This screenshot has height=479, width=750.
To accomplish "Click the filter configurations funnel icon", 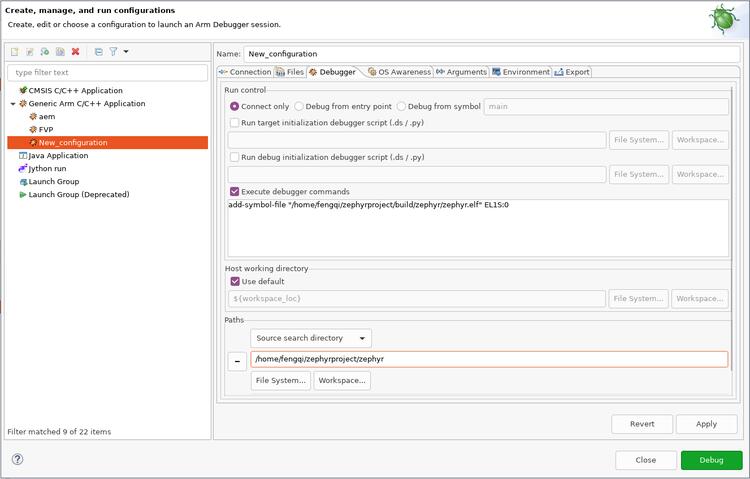I will point(113,52).
